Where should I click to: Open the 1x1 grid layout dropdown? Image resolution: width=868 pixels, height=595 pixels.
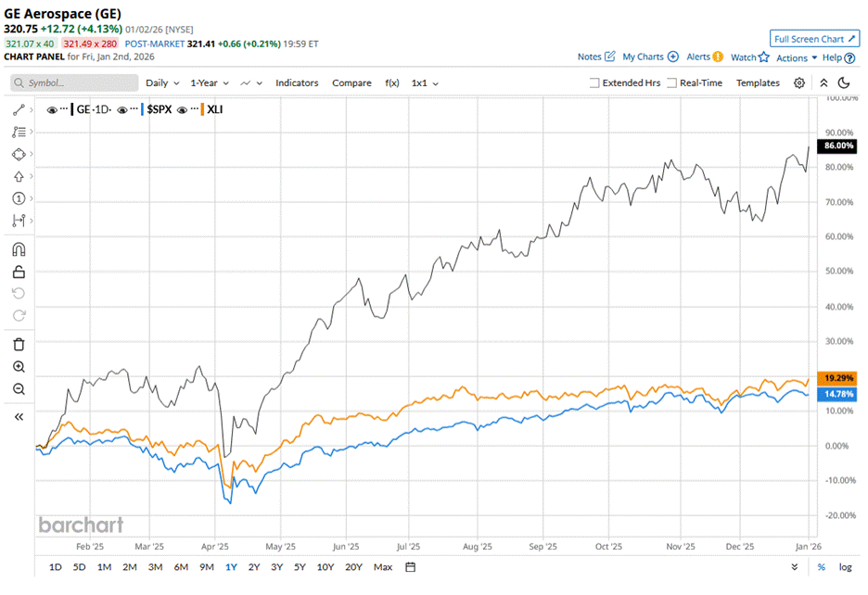tap(425, 83)
